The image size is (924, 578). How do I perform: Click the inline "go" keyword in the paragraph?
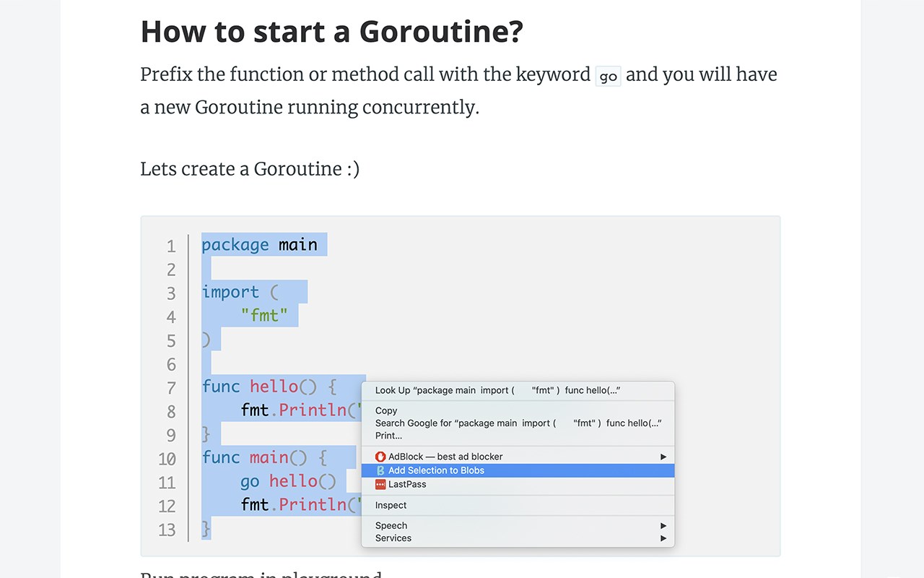[608, 76]
